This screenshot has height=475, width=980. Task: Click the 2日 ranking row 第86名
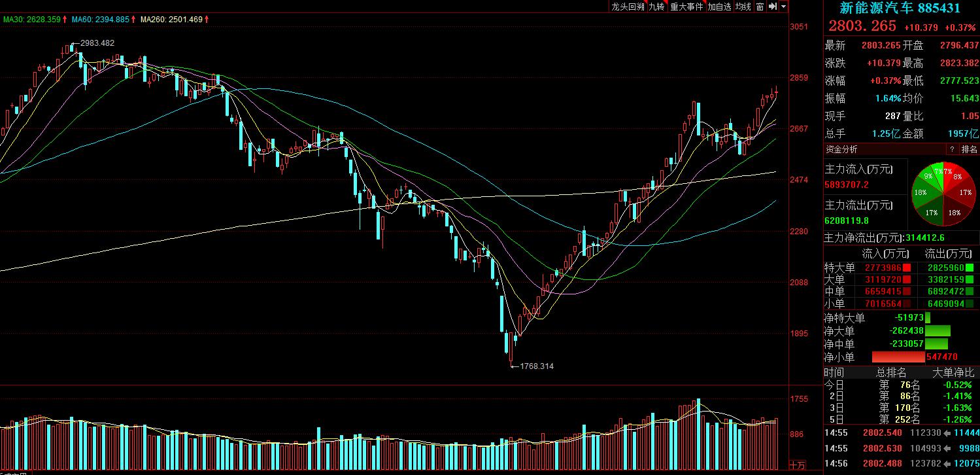[902, 396]
